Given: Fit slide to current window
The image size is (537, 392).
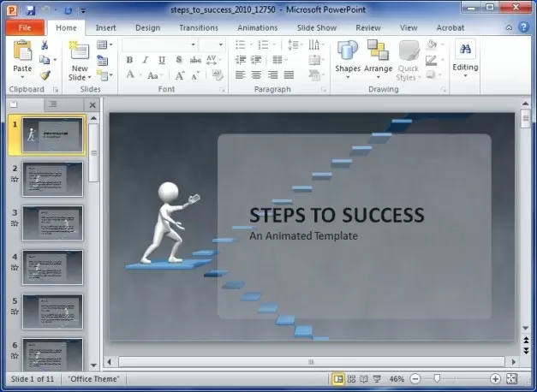Looking at the screenshot, I should click(512, 378).
